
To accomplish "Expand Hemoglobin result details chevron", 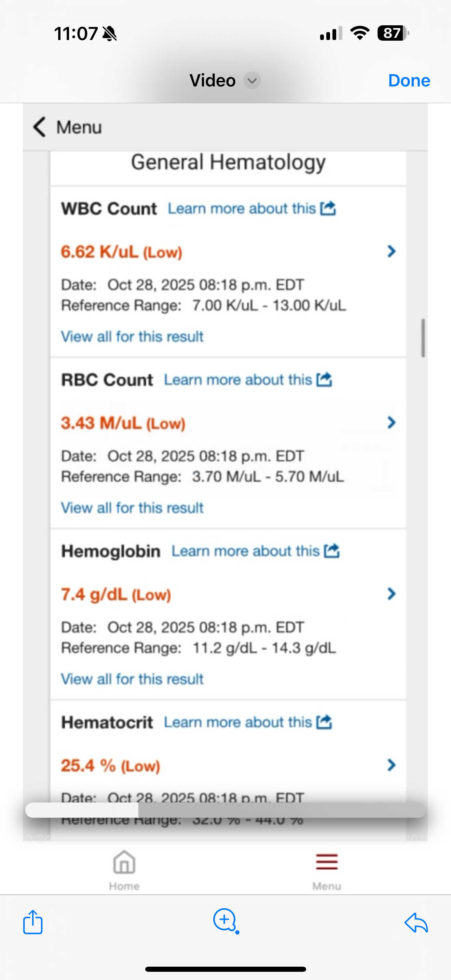I will tap(391, 594).
